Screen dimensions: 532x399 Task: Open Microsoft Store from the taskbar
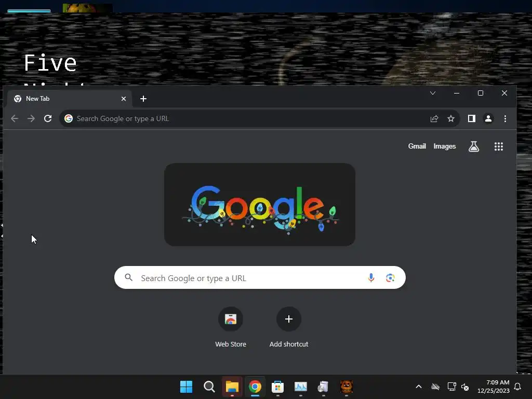click(277, 387)
